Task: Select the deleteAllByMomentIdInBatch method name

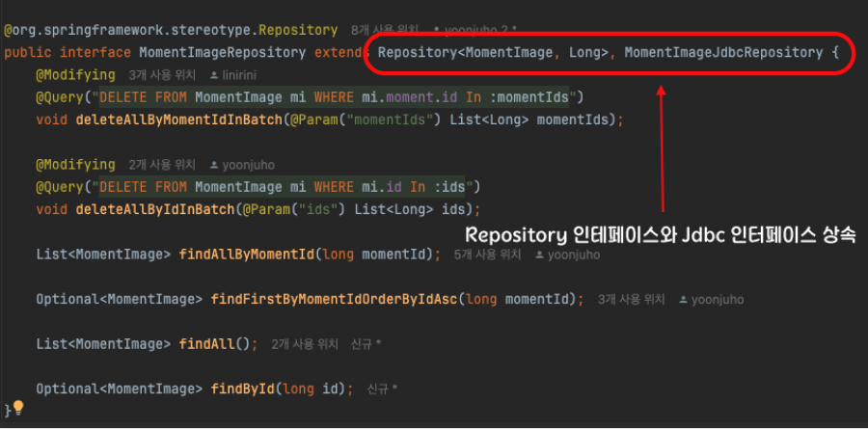Action: point(178,121)
